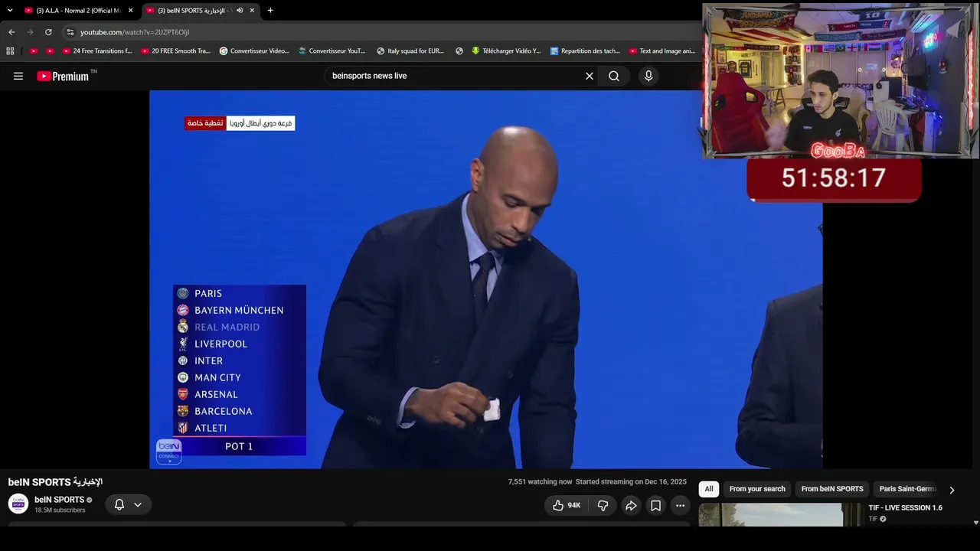980x551 pixels.
Task: Reload the page
Action: (x=48, y=32)
